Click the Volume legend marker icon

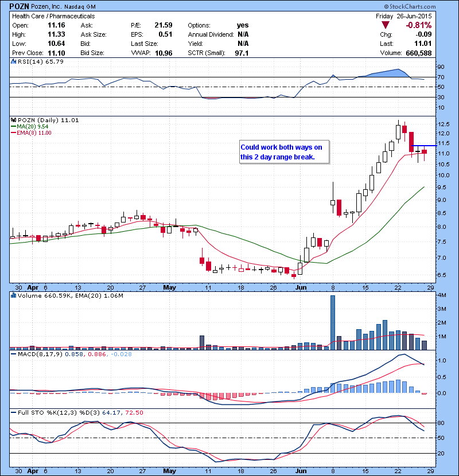pos(13,295)
